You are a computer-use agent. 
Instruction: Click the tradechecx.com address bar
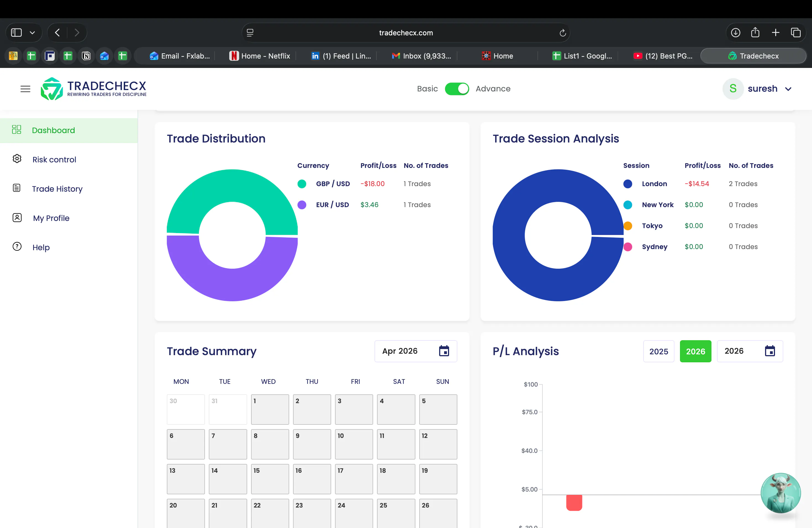click(406, 33)
